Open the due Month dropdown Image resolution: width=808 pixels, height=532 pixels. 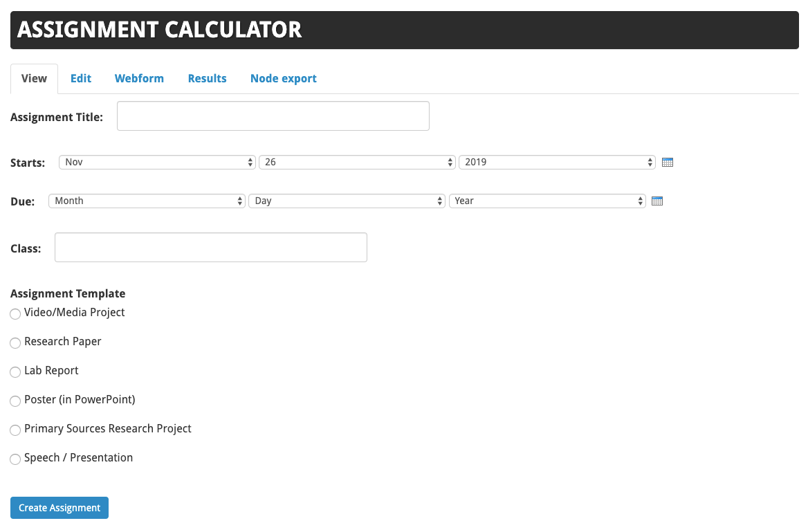[147, 201]
